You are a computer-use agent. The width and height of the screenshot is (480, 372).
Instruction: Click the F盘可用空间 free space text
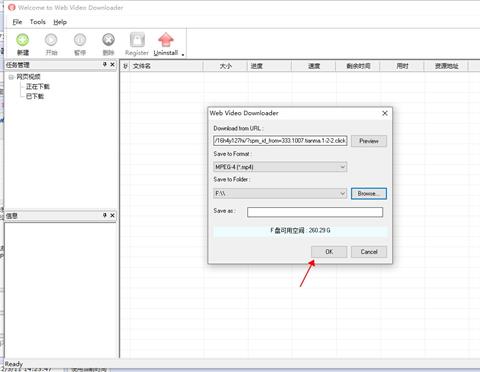click(300, 230)
